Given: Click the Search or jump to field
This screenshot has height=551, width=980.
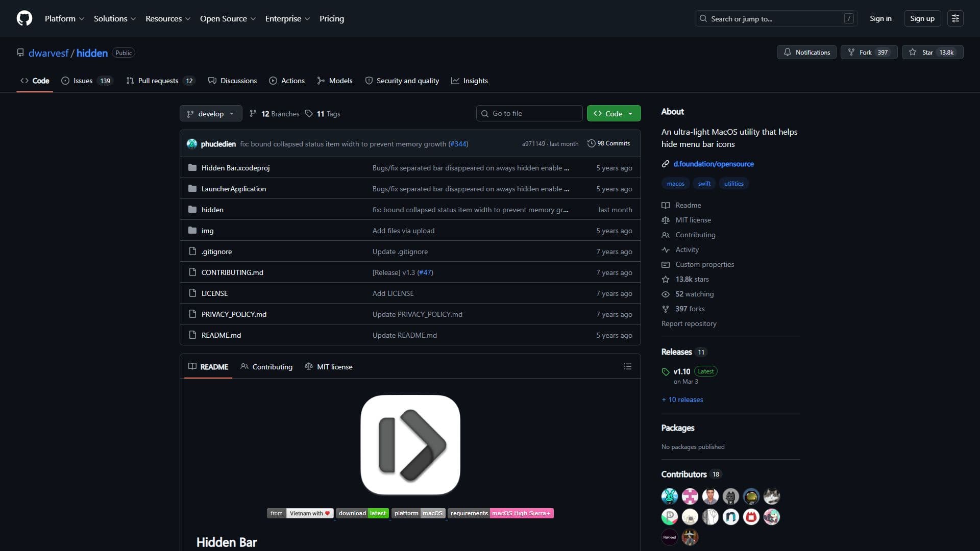Looking at the screenshot, I should (x=776, y=18).
